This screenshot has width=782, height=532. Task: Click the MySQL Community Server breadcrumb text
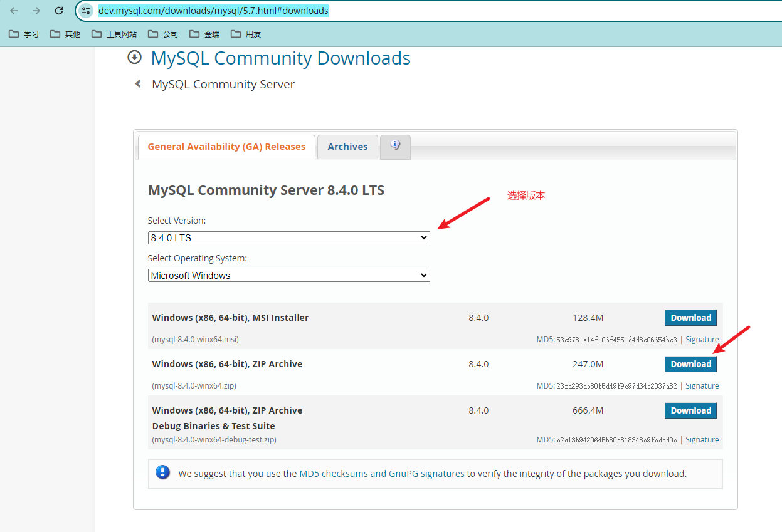coord(223,85)
